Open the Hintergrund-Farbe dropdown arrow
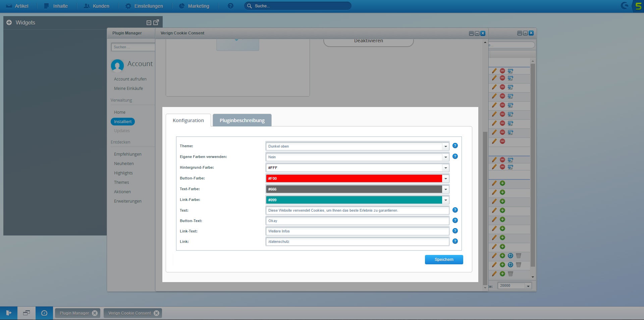 pyautogui.click(x=445, y=168)
